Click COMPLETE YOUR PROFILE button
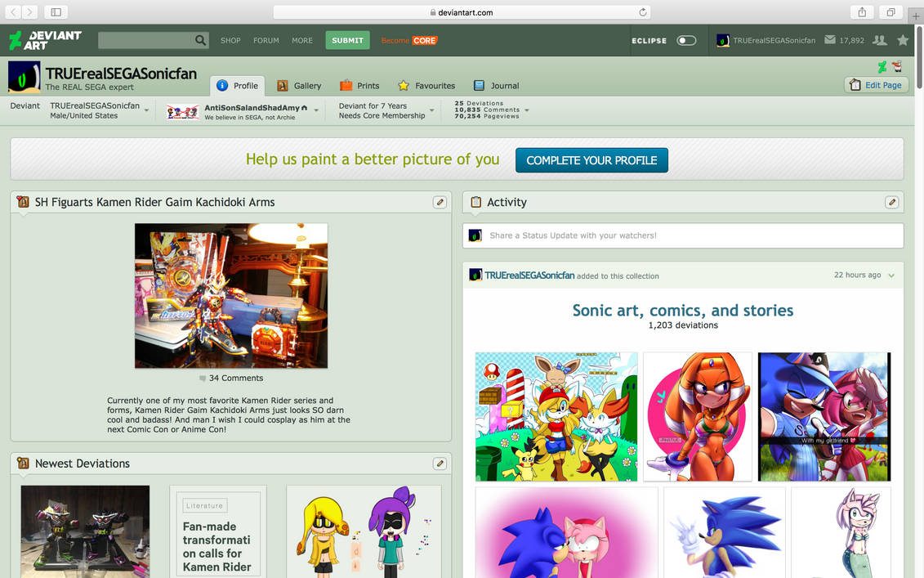The width and height of the screenshot is (924, 578). [591, 160]
